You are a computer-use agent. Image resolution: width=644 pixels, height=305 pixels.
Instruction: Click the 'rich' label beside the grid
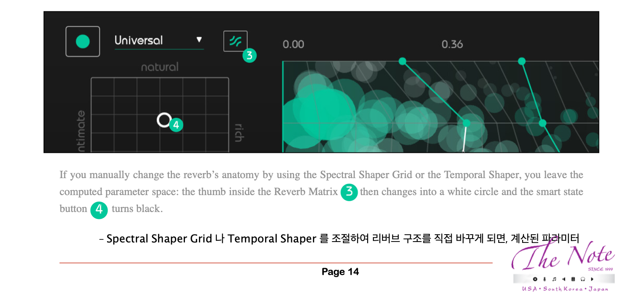[239, 133]
